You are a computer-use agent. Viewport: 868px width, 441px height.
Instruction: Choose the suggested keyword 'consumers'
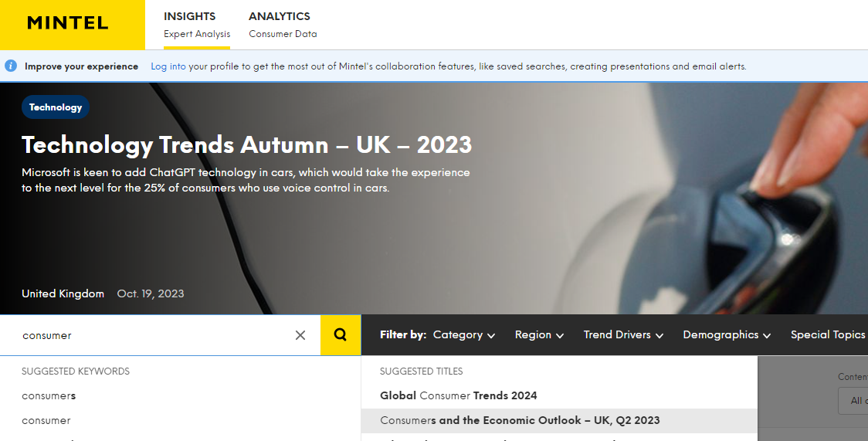pos(49,396)
